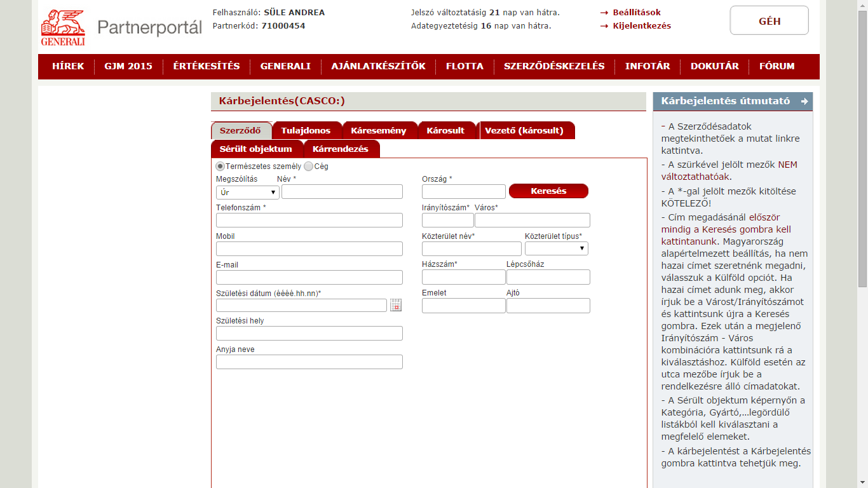Focus the Mobil input field
868x488 pixels.
[x=309, y=248]
